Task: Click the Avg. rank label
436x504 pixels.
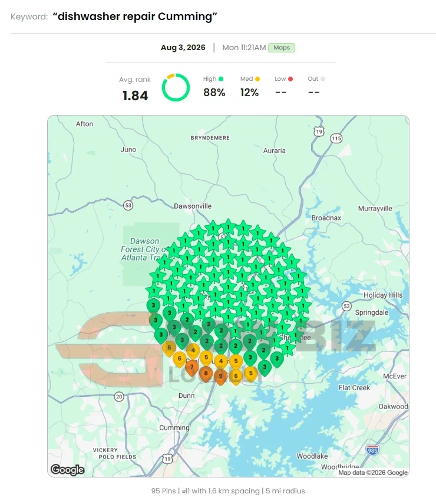Action: point(134,80)
